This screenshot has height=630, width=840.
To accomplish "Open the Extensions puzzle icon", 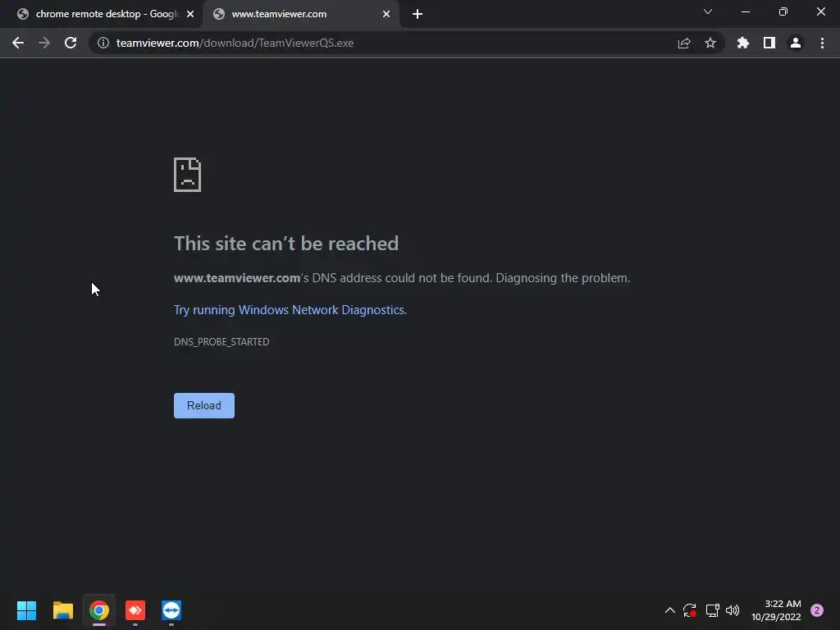I will (742, 43).
